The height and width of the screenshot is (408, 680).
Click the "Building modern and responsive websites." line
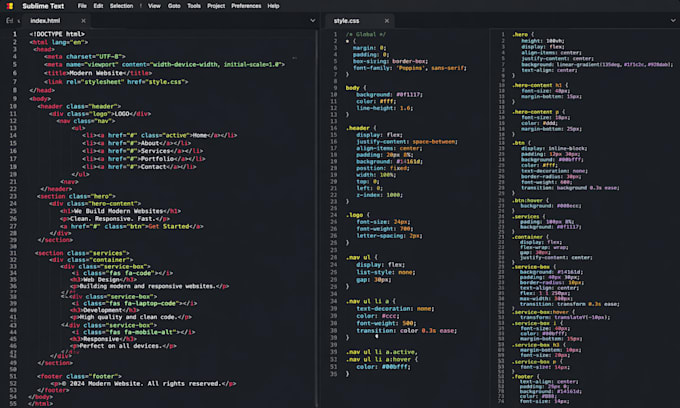(x=150, y=286)
